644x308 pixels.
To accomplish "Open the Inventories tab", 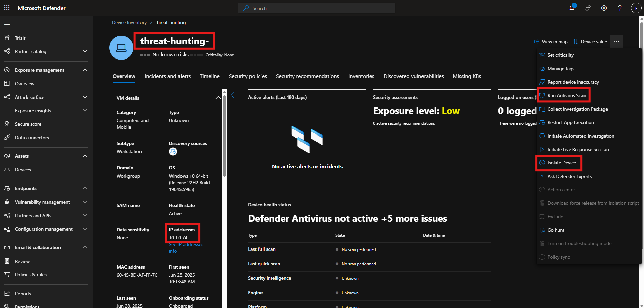I will pyautogui.click(x=361, y=76).
